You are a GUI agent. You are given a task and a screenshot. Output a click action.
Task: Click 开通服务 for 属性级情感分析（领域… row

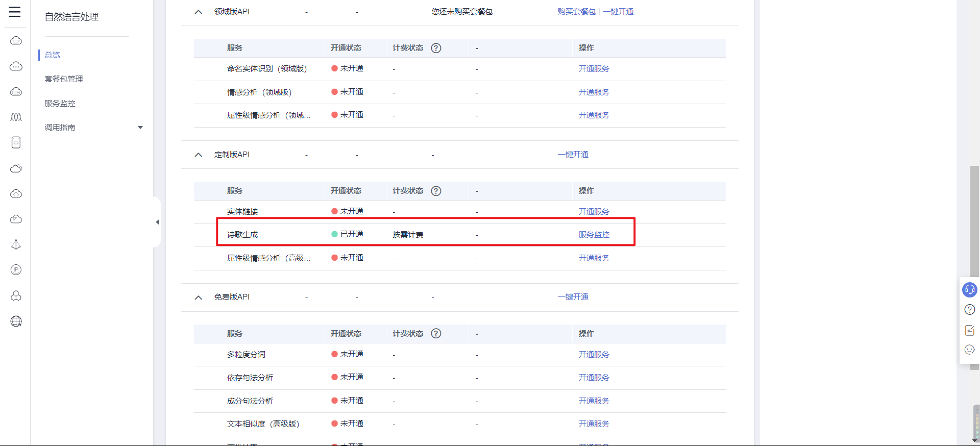pos(594,115)
